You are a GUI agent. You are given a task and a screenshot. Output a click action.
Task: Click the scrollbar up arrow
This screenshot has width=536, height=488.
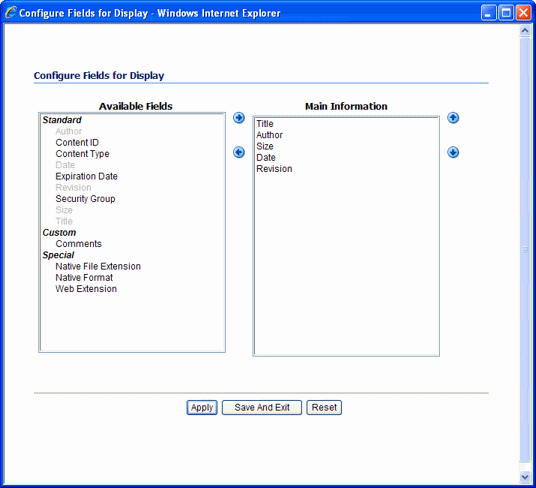click(x=525, y=31)
